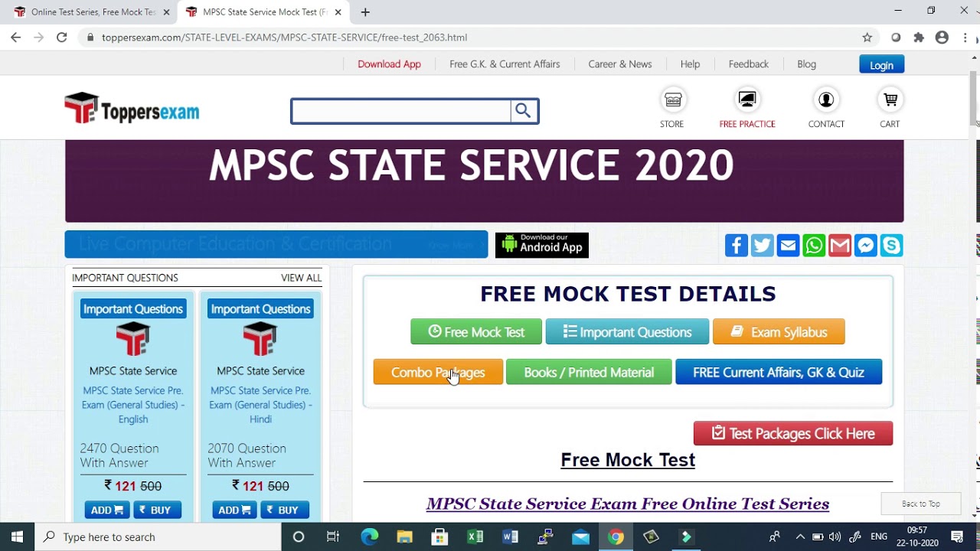980x551 pixels.
Task: Open VIEW ALL important questions
Action: pyautogui.click(x=301, y=278)
